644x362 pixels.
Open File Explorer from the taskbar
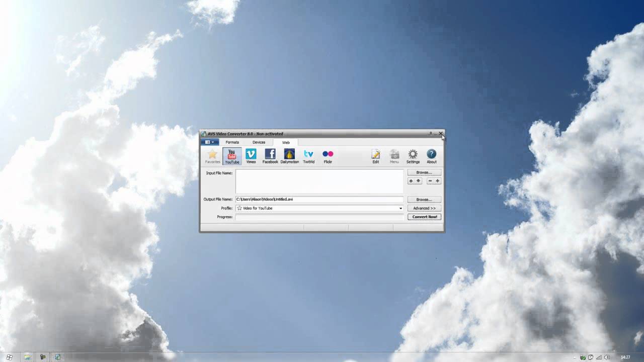pos(27,357)
